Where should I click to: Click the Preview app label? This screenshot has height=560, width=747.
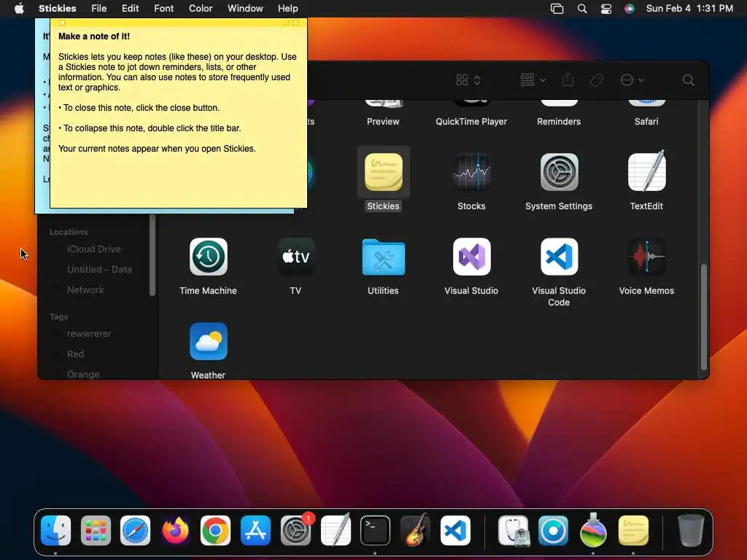pyautogui.click(x=383, y=122)
